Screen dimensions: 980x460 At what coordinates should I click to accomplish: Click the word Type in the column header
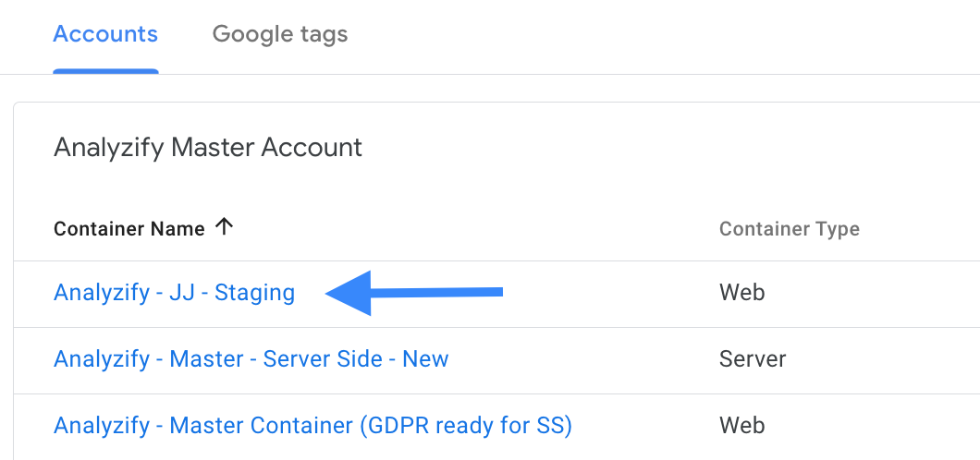click(x=839, y=229)
